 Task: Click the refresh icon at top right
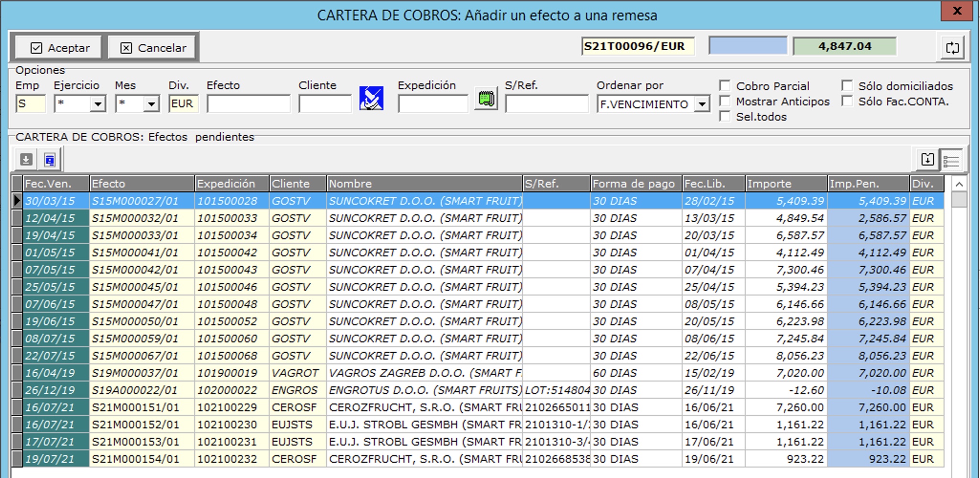click(952, 48)
